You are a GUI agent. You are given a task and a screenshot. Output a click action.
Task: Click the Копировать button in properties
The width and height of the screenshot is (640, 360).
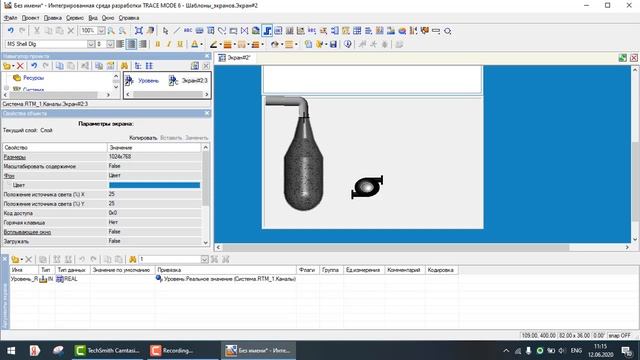[x=143, y=138]
